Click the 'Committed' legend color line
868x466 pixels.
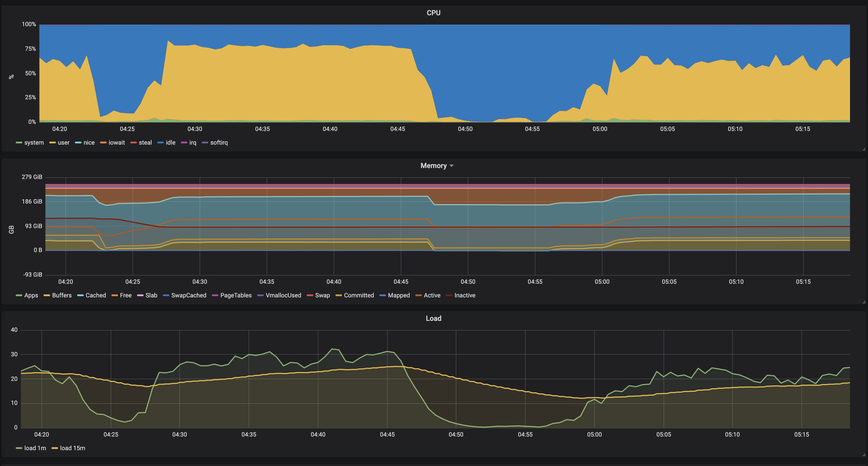[339, 295]
